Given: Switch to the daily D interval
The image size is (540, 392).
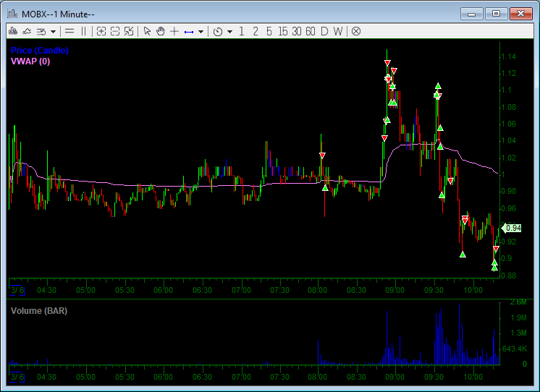Looking at the screenshot, I should (324, 32).
